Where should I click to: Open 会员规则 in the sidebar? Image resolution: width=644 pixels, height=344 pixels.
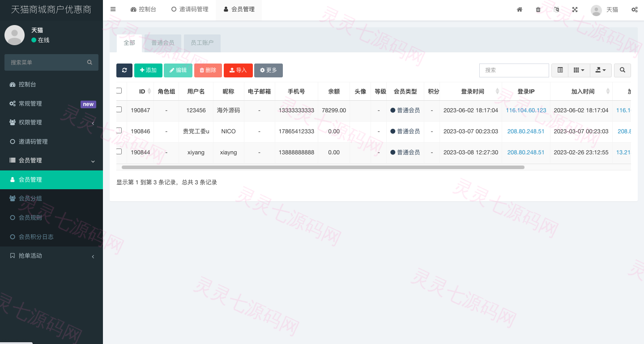point(51,217)
